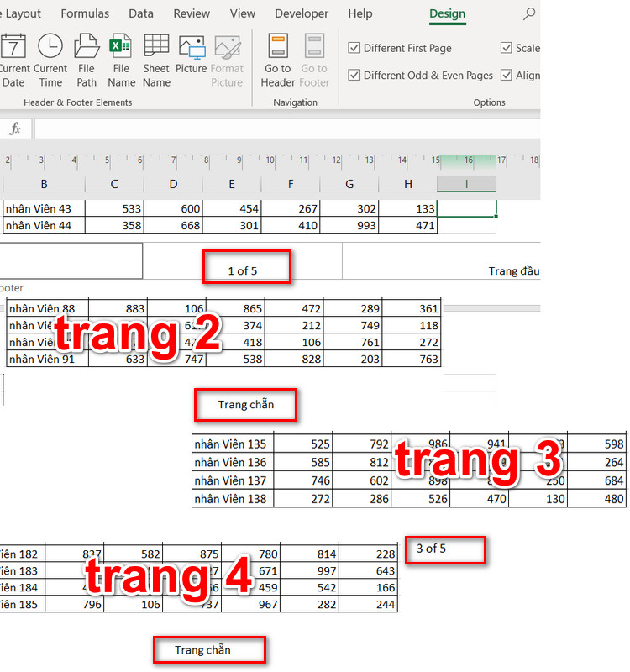The width and height of the screenshot is (630, 672).
Task: Insert Current Date into header/footer
Action: tap(13, 60)
